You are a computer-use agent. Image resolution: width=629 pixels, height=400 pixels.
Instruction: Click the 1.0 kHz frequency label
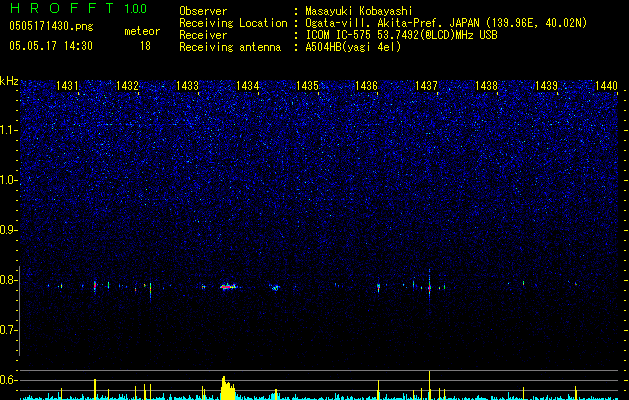click(x=8, y=180)
